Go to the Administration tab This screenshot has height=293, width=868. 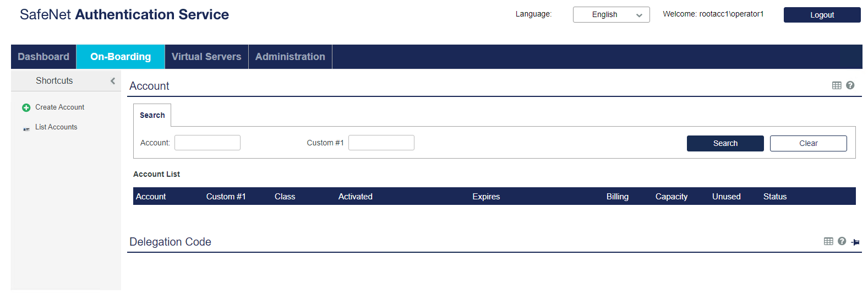pos(290,57)
